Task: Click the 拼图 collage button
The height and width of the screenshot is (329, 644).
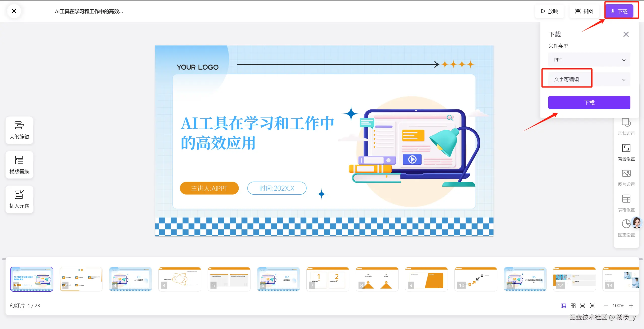Action: tap(584, 11)
